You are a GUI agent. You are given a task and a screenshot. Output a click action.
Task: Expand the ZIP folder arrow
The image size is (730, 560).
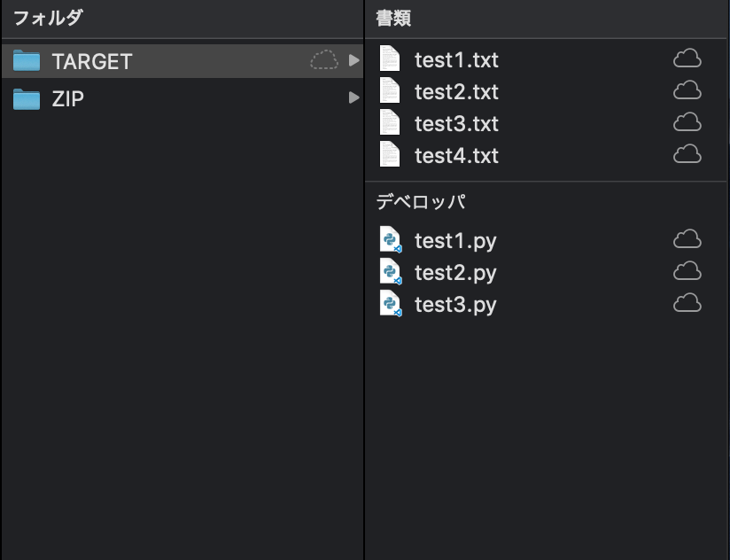tap(353, 97)
